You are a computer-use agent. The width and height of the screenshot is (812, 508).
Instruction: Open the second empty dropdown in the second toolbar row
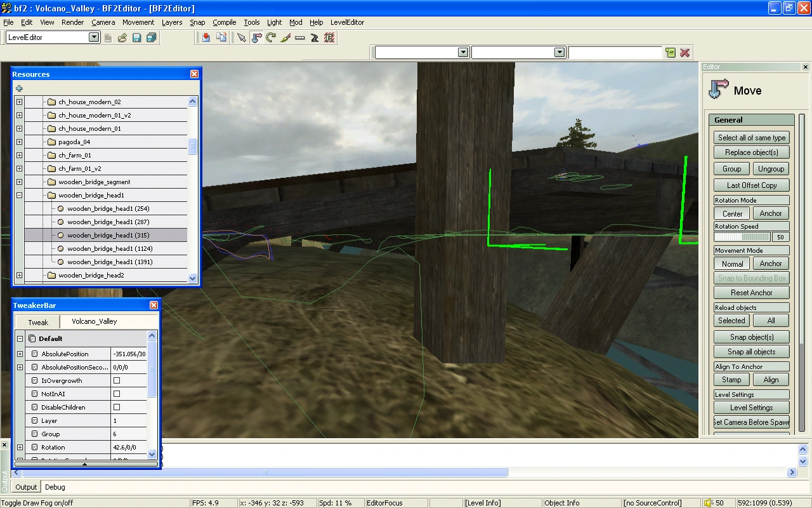[x=559, y=53]
